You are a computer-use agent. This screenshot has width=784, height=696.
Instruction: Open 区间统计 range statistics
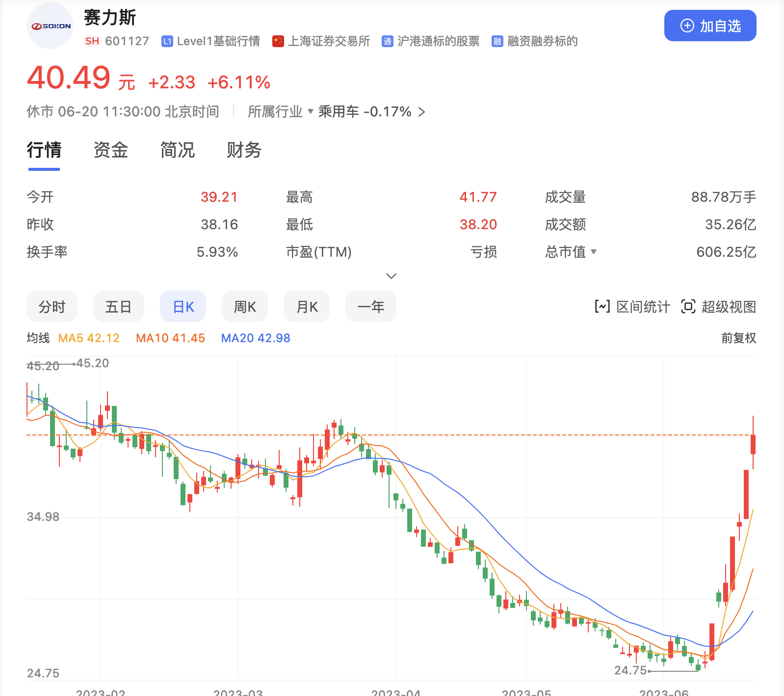pos(632,307)
